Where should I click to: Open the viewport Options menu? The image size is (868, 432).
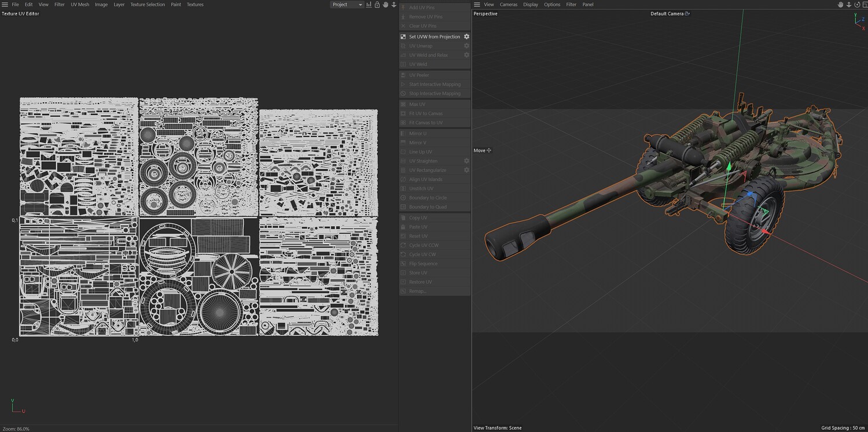552,5
